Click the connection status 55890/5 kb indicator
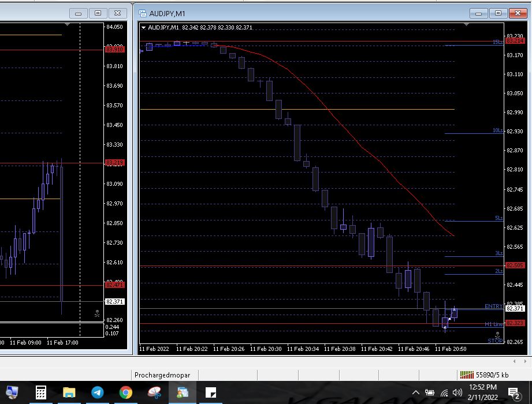The width and height of the screenshot is (532, 404). coord(484,375)
